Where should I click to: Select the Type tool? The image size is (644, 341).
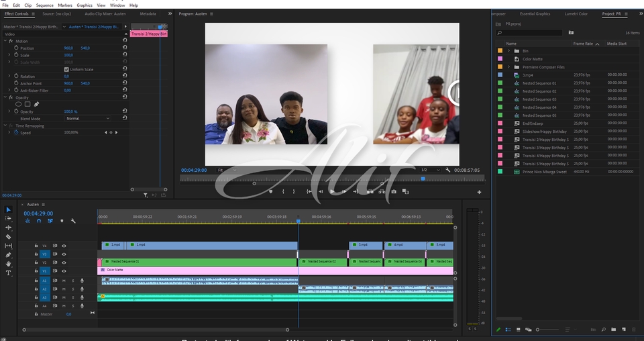pyautogui.click(x=8, y=273)
